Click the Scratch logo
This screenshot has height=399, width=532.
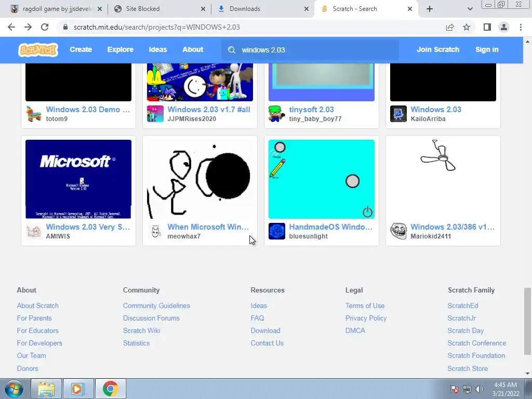(x=38, y=50)
